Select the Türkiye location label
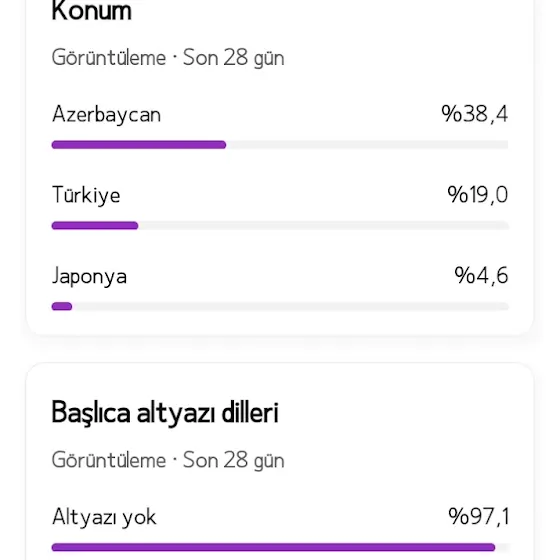This screenshot has width=560, height=560. pyautogui.click(x=86, y=196)
